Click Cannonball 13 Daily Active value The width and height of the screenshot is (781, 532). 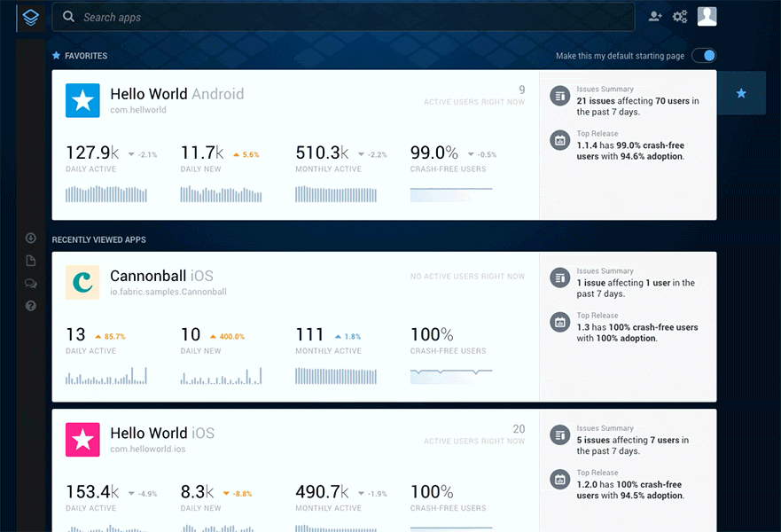[75, 334]
